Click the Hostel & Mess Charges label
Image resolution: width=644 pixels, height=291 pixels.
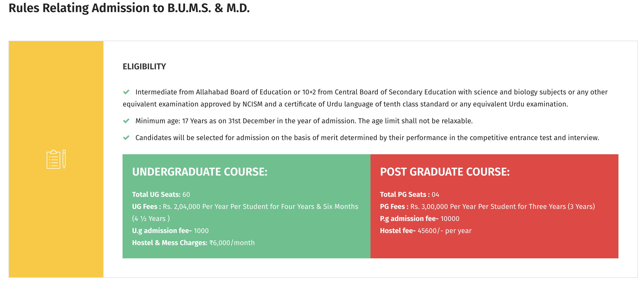(169, 243)
